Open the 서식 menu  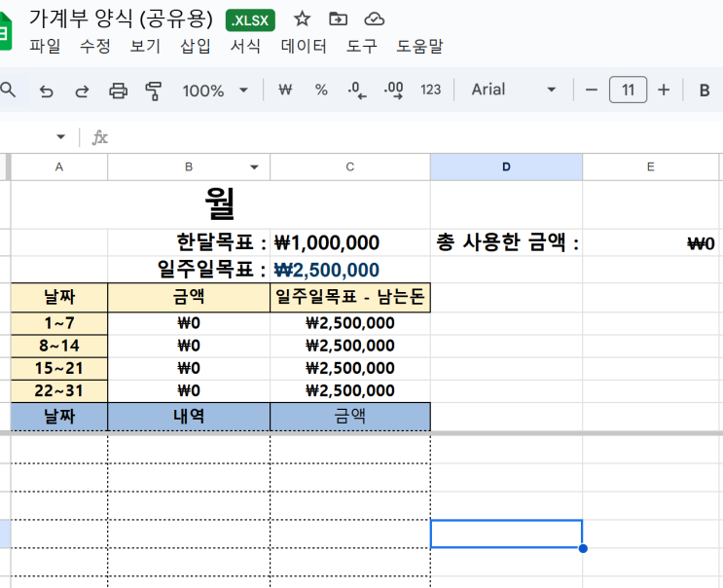click(245, 46)
